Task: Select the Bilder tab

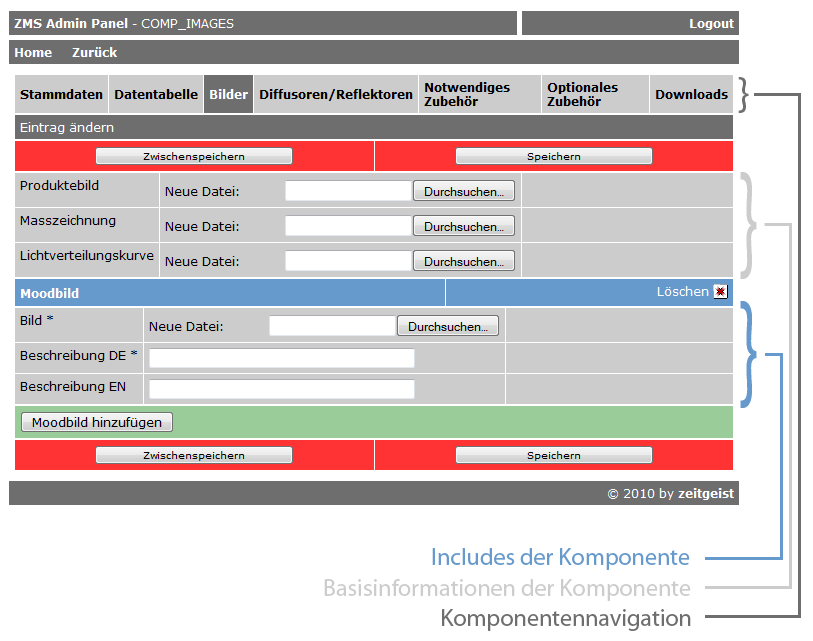Action: point(228,94)
